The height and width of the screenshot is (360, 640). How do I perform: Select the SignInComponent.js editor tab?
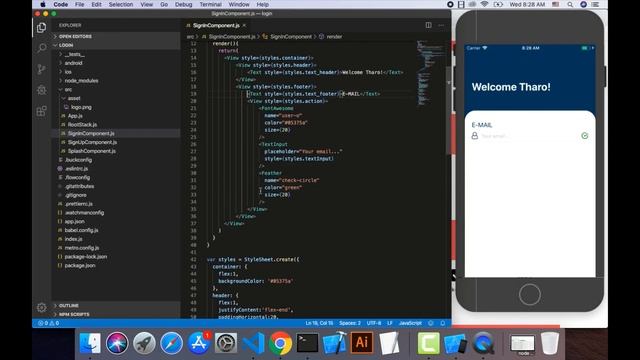point(216,25)
